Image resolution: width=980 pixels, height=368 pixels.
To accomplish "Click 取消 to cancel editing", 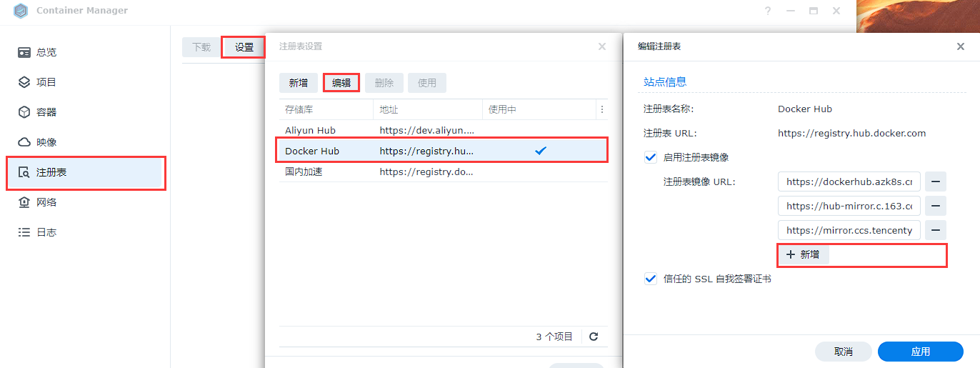I will [843, 352].
